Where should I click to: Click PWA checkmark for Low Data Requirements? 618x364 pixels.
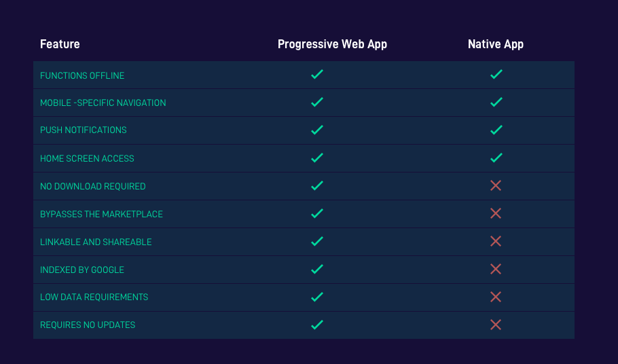click(316, 297)
